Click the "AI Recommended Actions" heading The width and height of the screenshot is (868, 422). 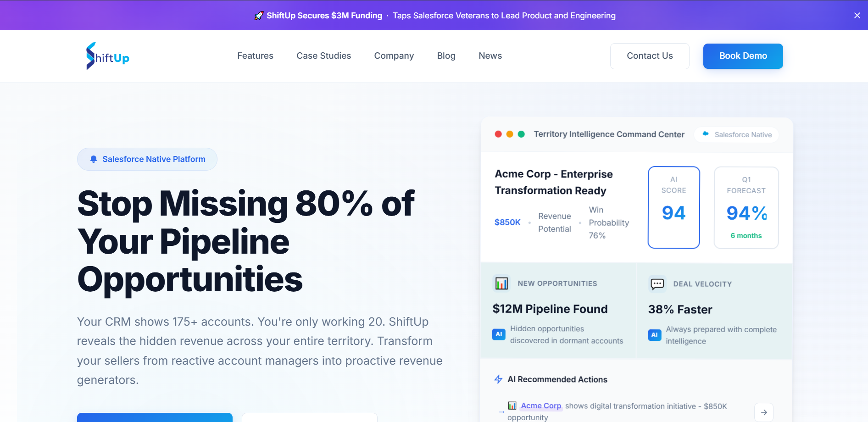pyautogui.click(x=557, y=379)
